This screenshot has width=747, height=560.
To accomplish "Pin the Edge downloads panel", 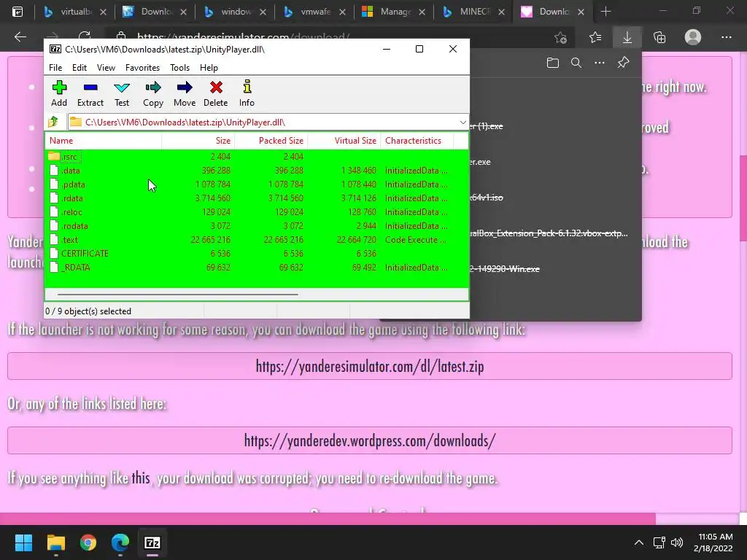I will click(x=623, y=63).
